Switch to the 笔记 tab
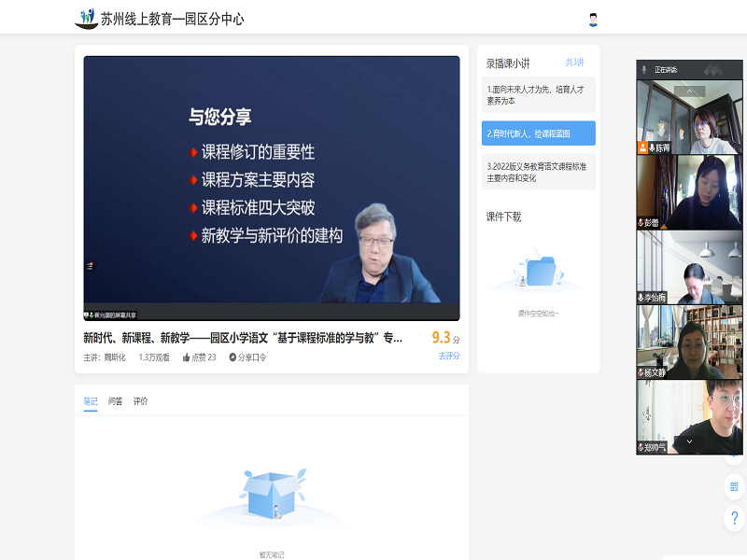Image resolution: width=747 pixels, height=560 pixels. pyautogui.click(x=91, y=401)
